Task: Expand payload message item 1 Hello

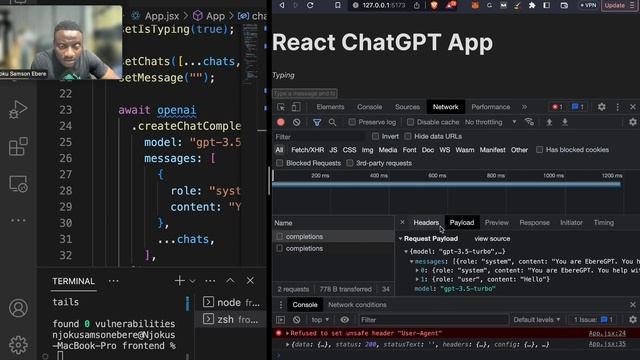Action: pyautogui.click(x=417, y=280)
